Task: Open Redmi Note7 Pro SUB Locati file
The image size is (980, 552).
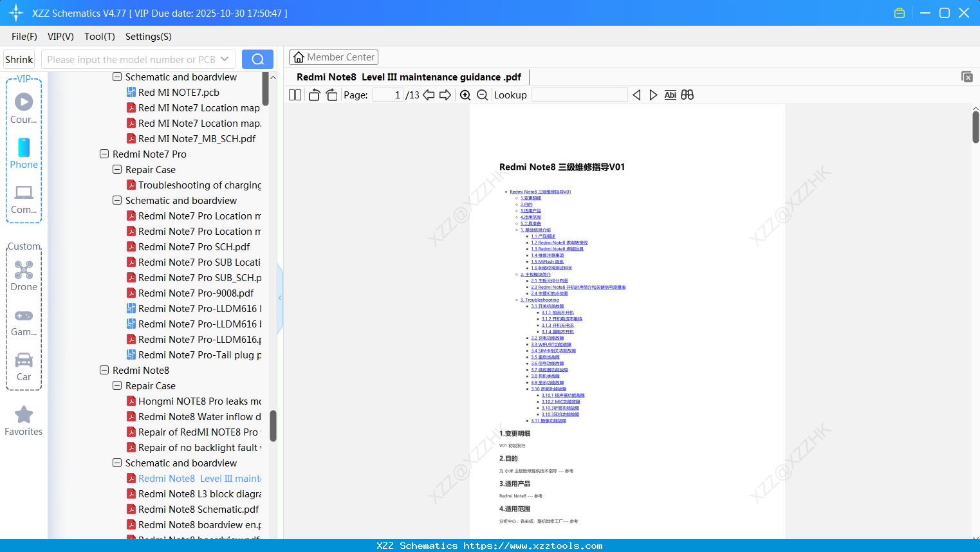Action: click(194, 262)
